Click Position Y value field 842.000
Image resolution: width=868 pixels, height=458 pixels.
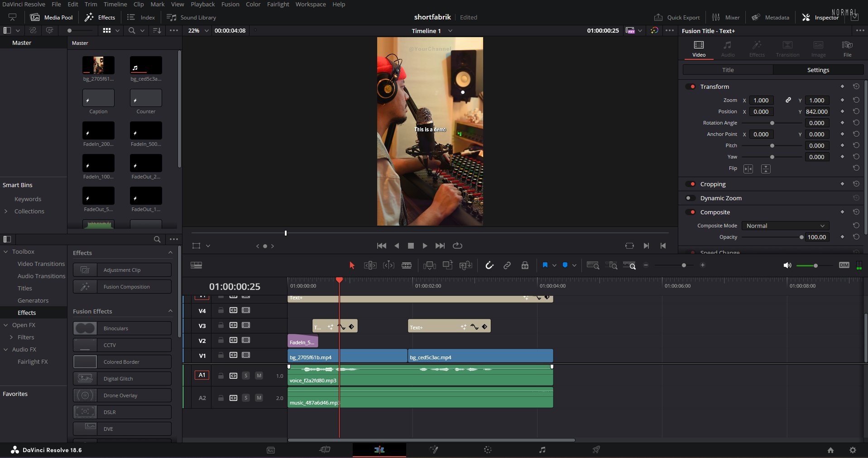click(x=816, y=111)
